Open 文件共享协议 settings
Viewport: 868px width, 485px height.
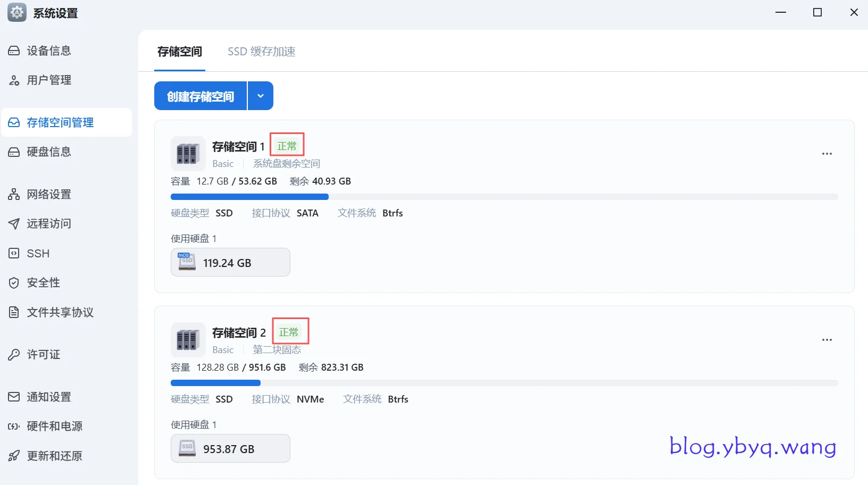point(60,313)
